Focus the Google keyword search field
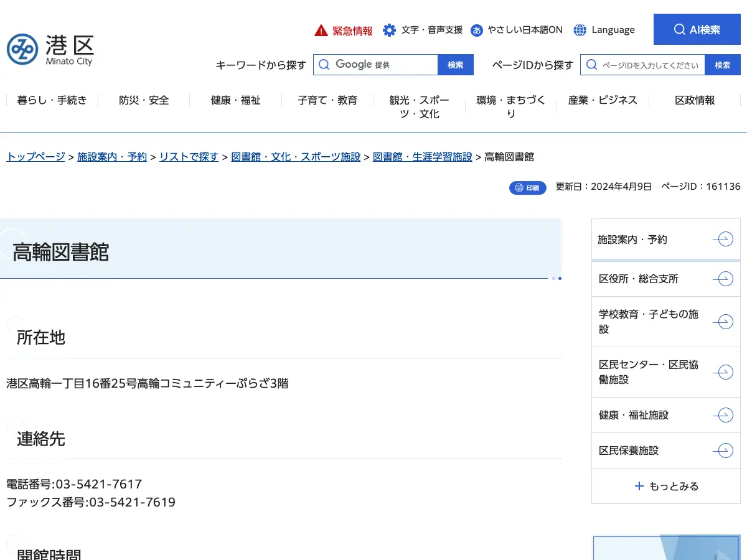Screen dimensions: 747x560 376,65
